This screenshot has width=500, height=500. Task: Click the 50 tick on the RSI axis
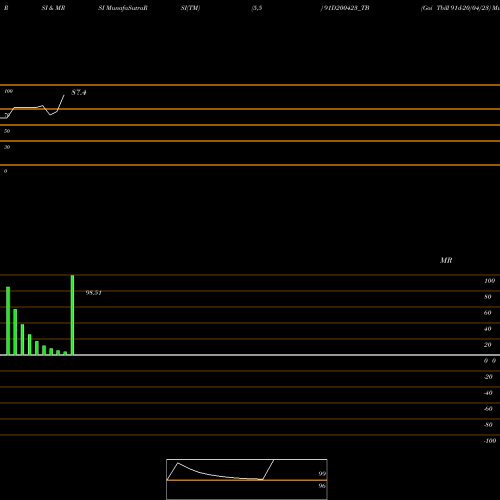point(7,131)
